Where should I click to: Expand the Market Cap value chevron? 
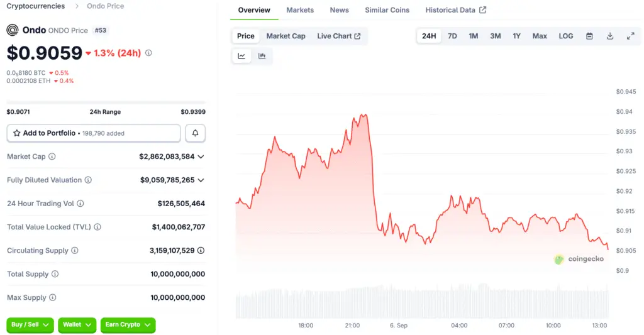201,157
